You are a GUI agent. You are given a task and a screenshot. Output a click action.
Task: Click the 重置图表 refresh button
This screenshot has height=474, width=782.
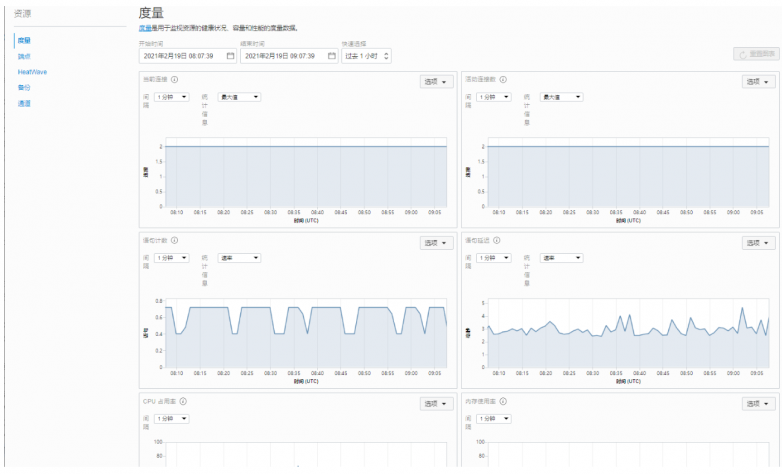[756, 54]
